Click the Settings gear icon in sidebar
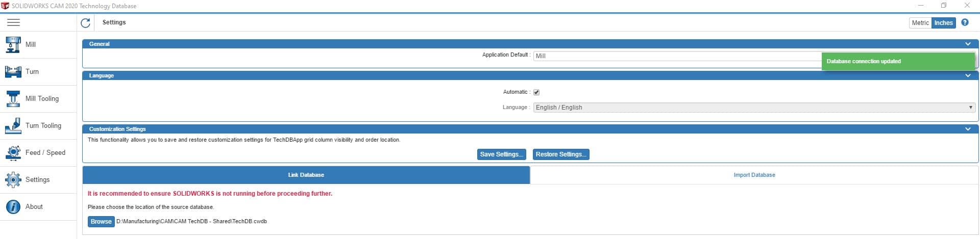980x239 pixels. (x=13, y=179)
